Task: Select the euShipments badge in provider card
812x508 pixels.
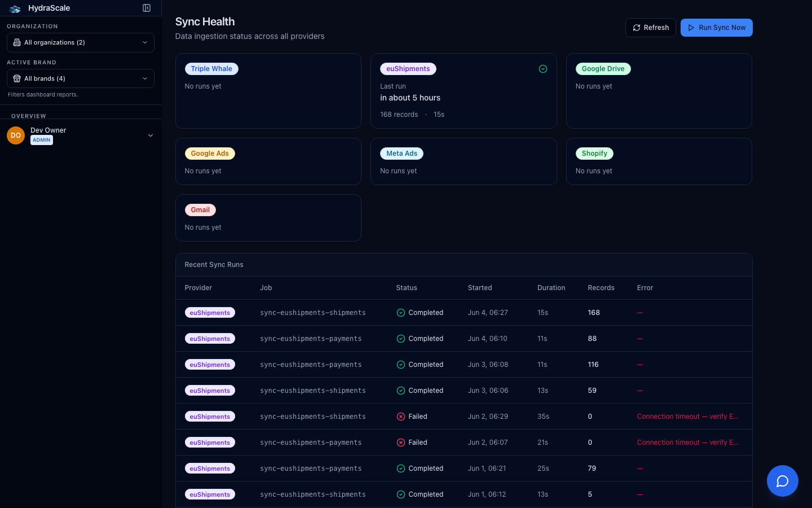Action: 408,69
